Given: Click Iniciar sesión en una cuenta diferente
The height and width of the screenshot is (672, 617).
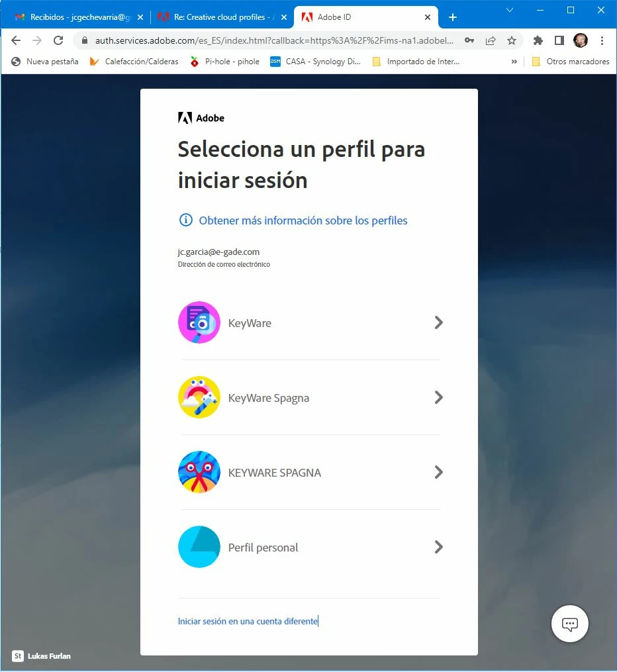Looking at the screenshot, I should click(248, 621).
